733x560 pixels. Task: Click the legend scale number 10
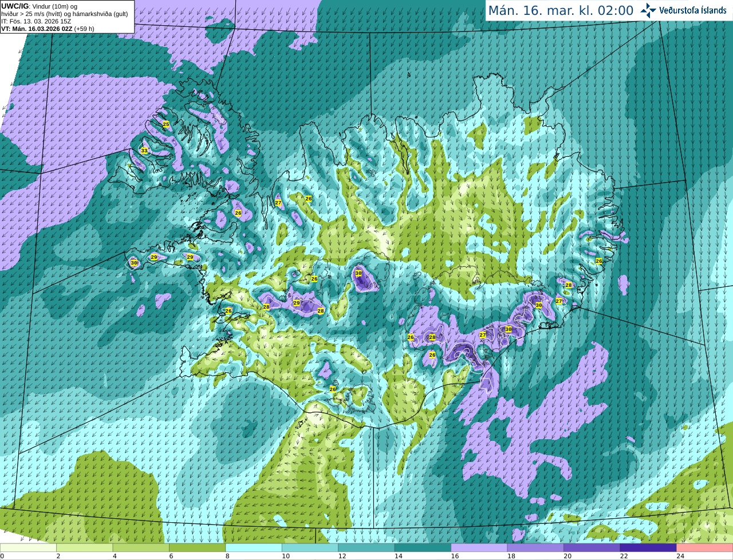coord(286,556)
